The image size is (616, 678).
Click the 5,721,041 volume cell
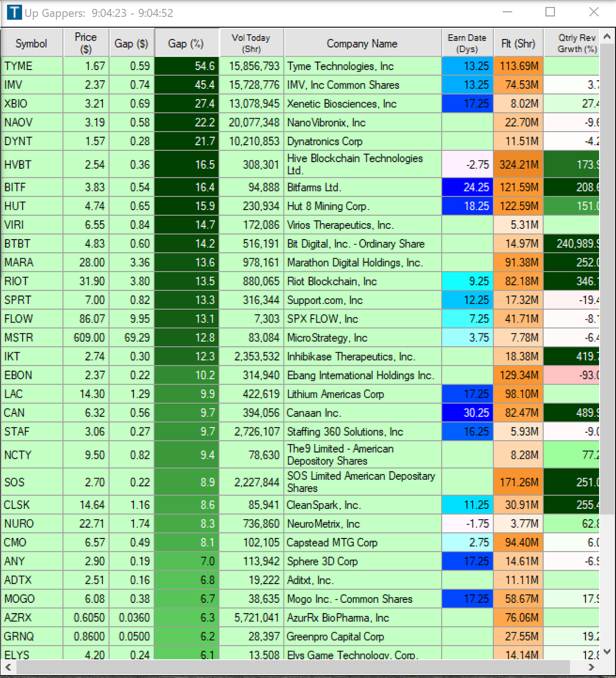(251, 618)
